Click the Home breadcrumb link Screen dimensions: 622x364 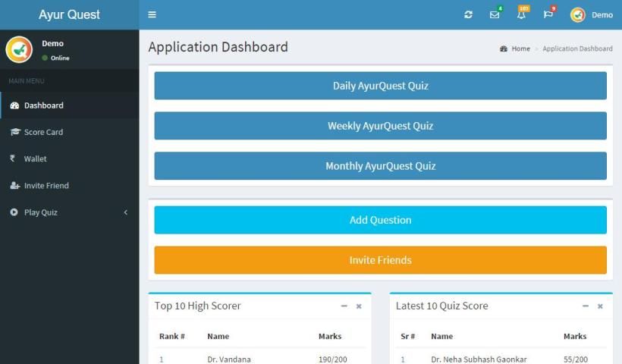(520, 49)
